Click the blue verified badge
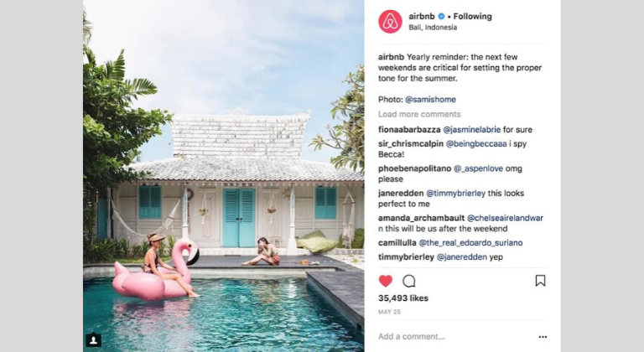644x352 pixels. [442, 17]
